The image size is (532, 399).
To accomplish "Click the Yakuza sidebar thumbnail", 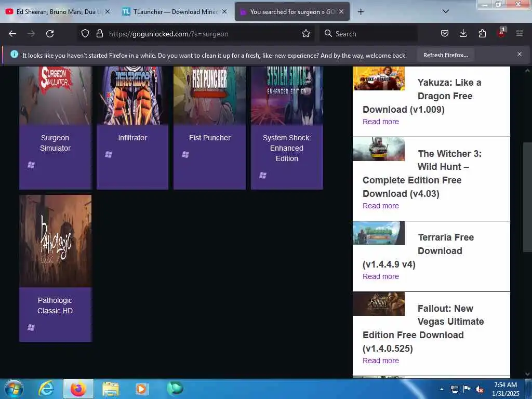I will (379, 78).
